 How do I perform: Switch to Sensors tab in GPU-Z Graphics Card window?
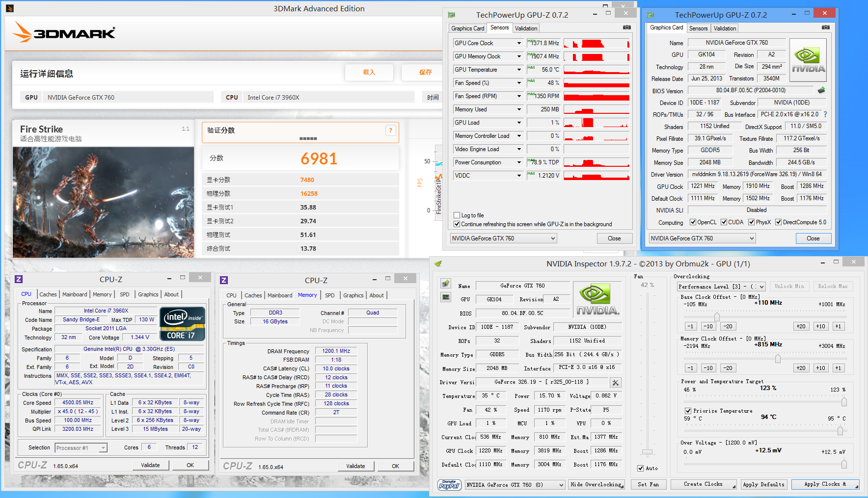pyautogui.click(x=698, y=28)
